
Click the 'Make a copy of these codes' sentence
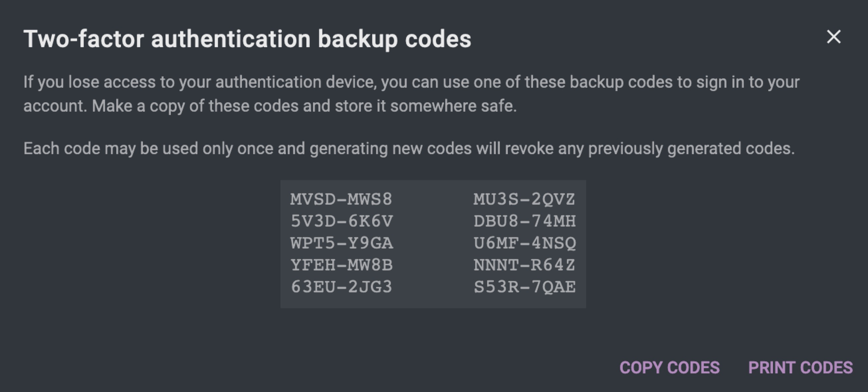click(304, 106)
